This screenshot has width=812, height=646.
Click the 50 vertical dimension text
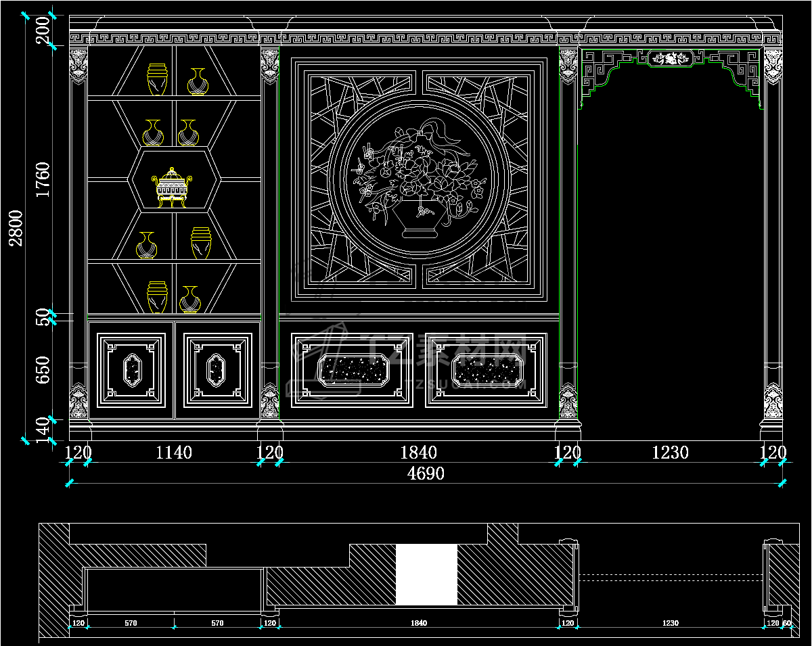point(43,316)
